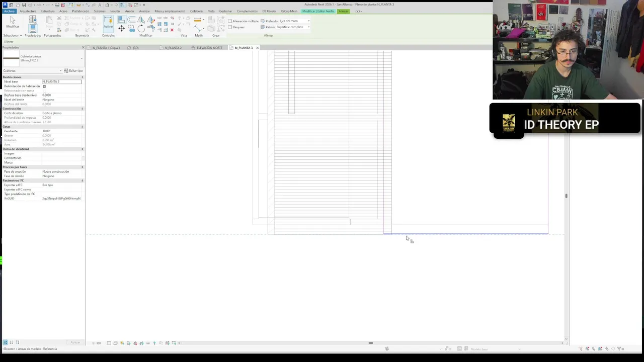Enable Alineación múltiple checkbox
The height and width of the screenshot is (362, 644).
tap(230, 21)
